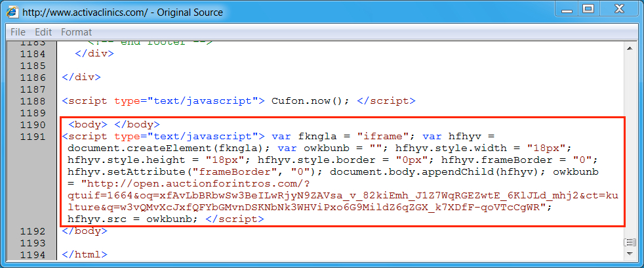Click the Internet Explorer icon in title bar

coord(12,12)
